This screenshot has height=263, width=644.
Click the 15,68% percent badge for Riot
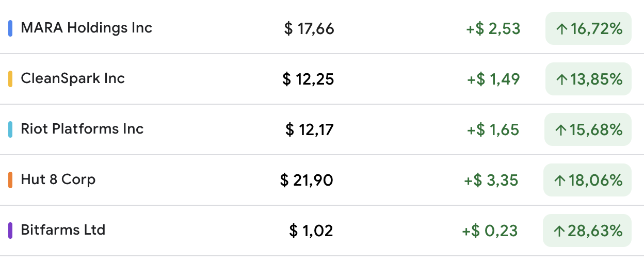[588, 129]
